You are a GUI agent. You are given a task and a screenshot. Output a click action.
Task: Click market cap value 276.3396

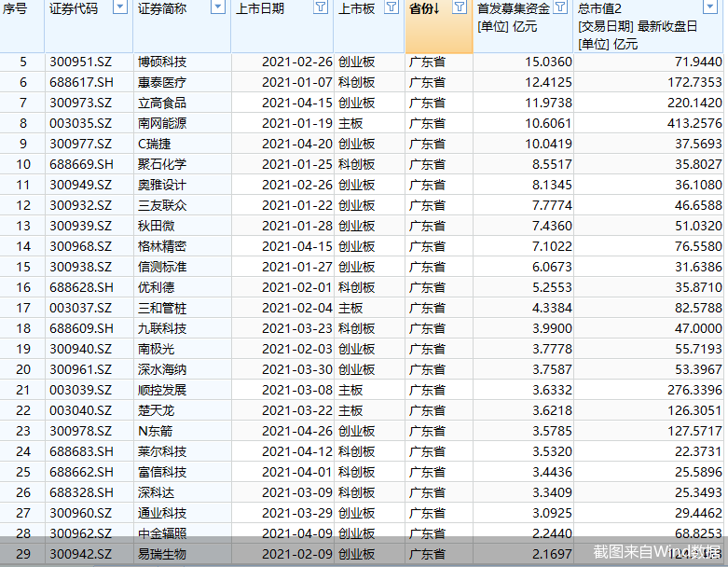(x=694, y=390)
